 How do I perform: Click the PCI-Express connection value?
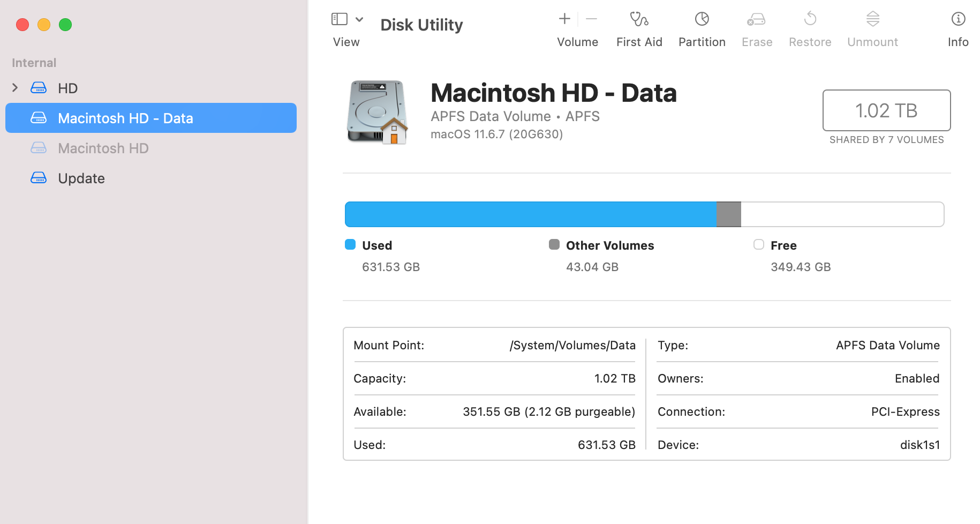click(906, 411)
